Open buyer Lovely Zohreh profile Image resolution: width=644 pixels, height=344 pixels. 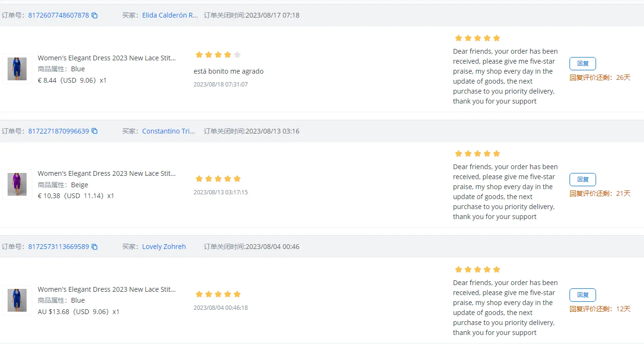click(x=164, y=247)
